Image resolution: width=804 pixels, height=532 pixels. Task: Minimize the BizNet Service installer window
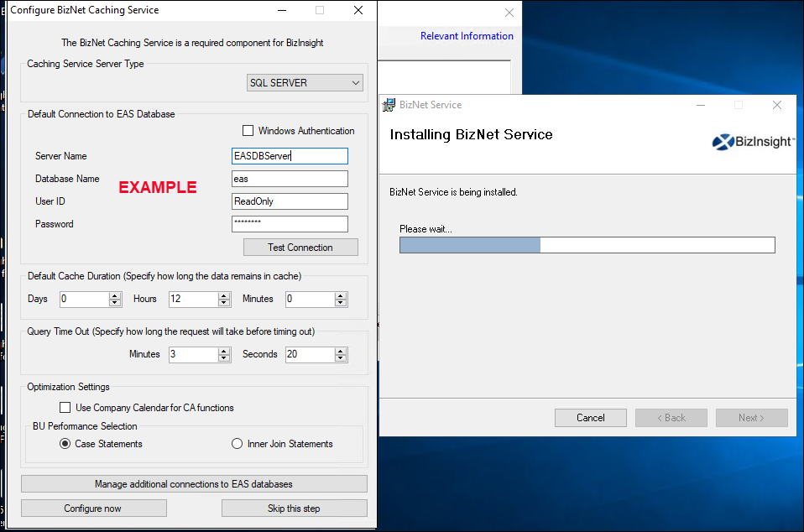(x=701, y=105)
